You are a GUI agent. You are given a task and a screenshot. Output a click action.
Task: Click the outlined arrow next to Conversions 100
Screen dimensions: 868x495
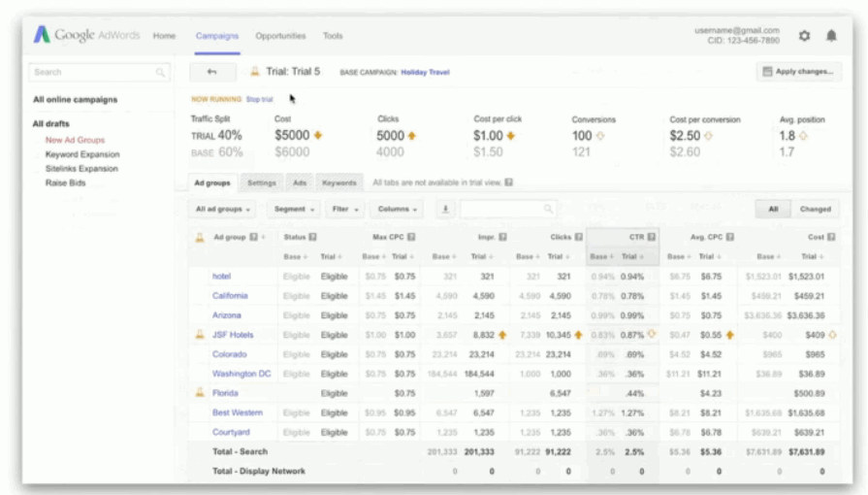point(600,136)
